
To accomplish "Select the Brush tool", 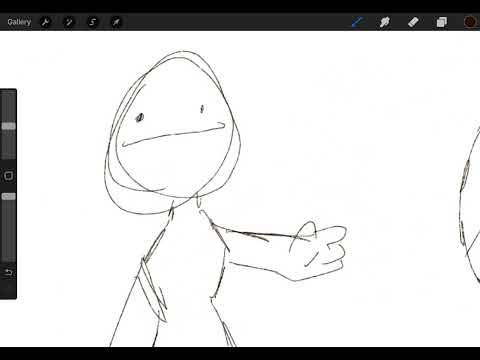I will 357,22.
